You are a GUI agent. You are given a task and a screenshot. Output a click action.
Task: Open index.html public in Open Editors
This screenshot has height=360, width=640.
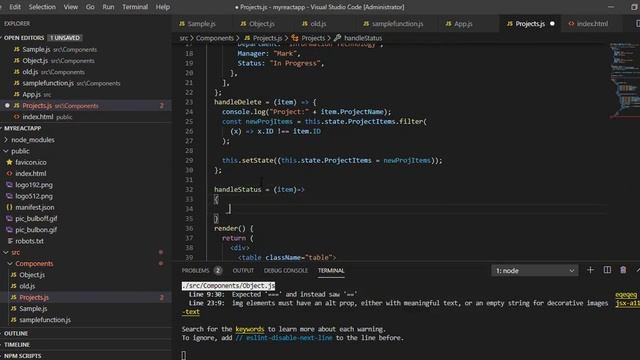click(x=86, y=117)
